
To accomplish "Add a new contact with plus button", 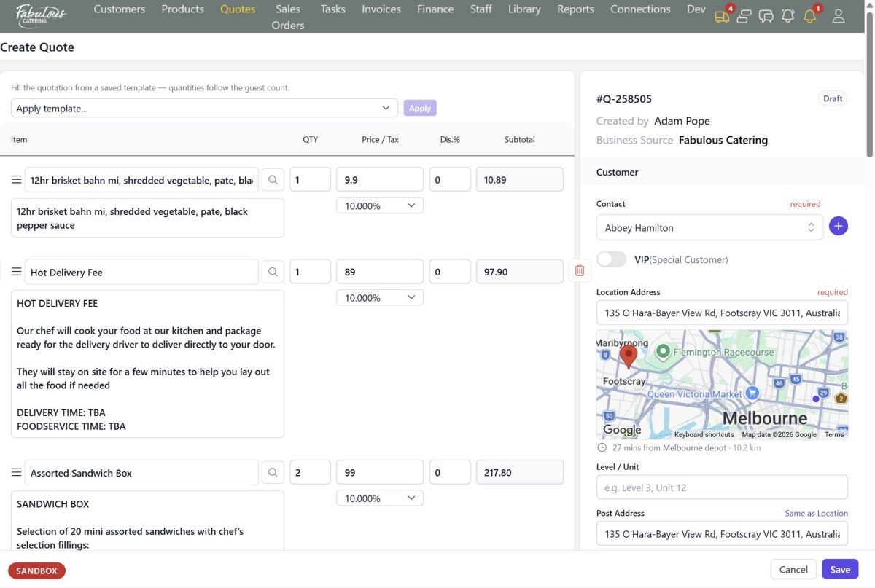I will tap(839, 227).
